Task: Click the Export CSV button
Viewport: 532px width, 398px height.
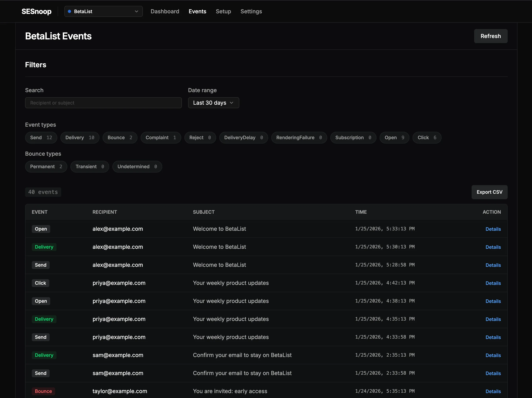Action: pos(489,192)
